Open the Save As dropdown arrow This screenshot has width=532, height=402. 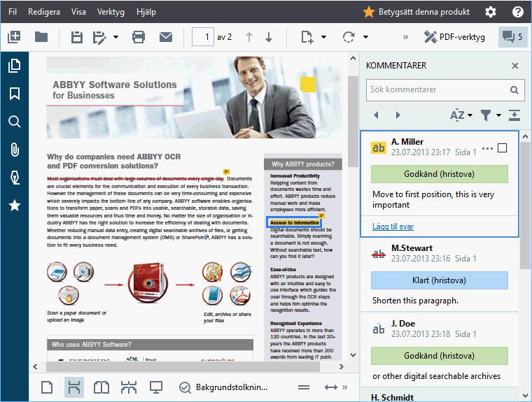115,37
